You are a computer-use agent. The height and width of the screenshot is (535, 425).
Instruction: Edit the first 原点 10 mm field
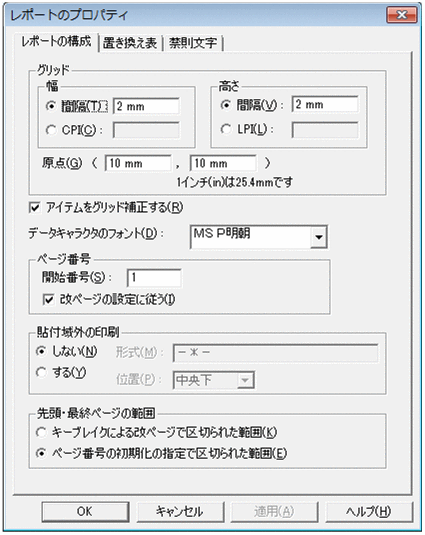(138, 163)
